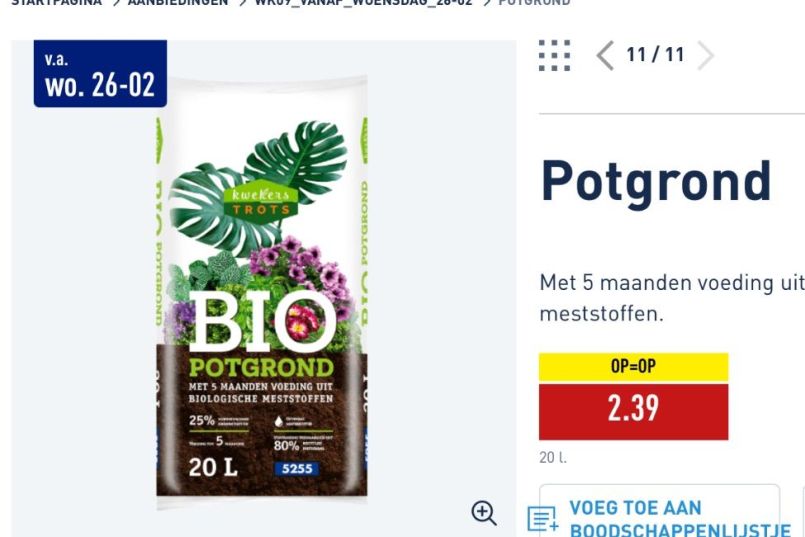The width and height of the screenshot is (805, 537).
Task: Click the Bio Potgrond bag product image
Action: pos(262,293)
